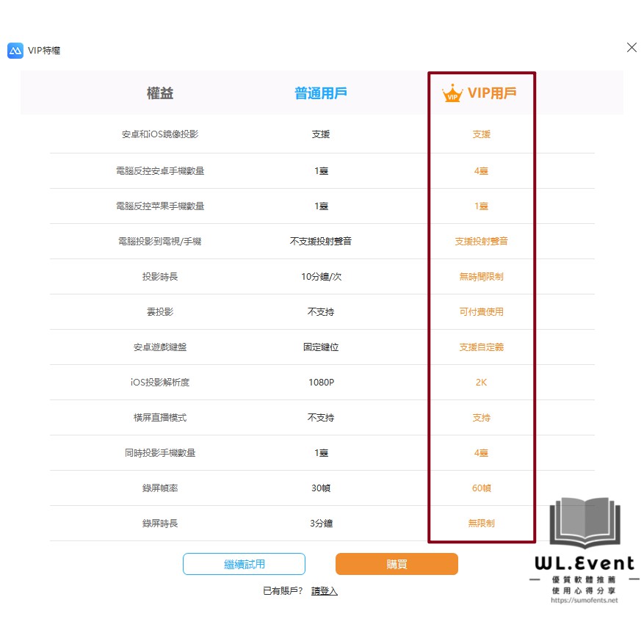Click the VIP crown icon

tap(452, 94)
